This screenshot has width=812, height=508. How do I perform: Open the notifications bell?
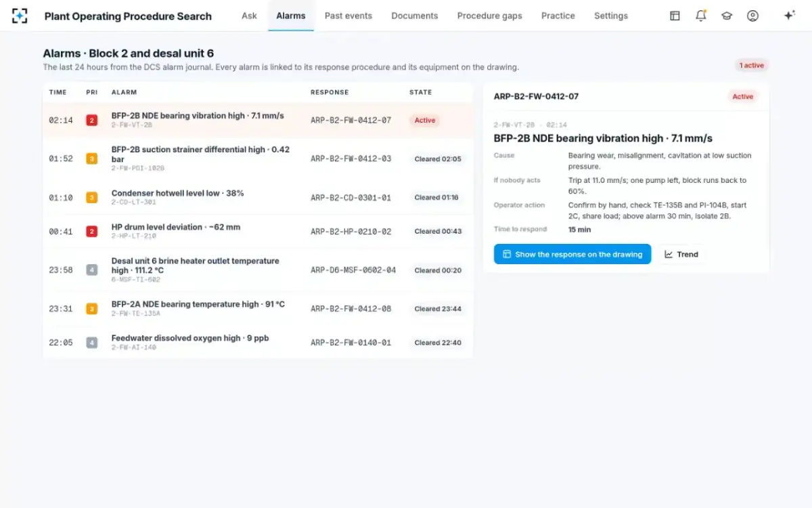pos(701,16)
